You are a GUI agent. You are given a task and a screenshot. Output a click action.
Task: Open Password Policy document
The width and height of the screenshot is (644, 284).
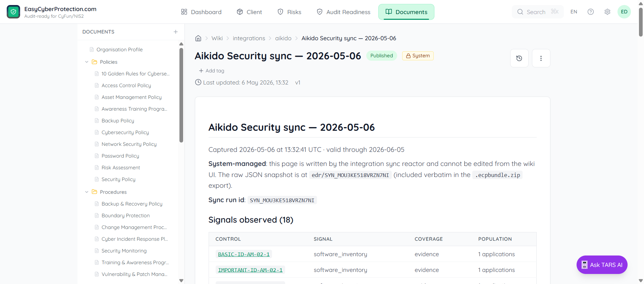[120, 156]
